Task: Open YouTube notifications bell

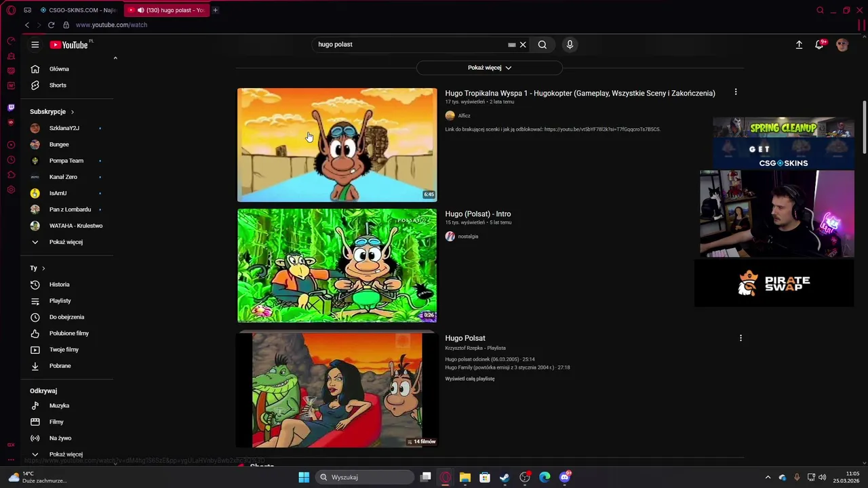Action: (x=819, y=45)
